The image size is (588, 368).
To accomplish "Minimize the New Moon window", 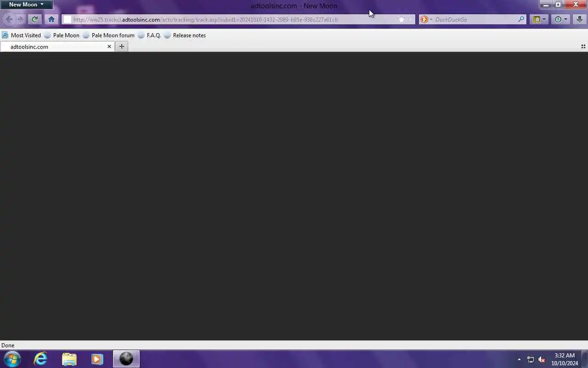I will (546, 5).
